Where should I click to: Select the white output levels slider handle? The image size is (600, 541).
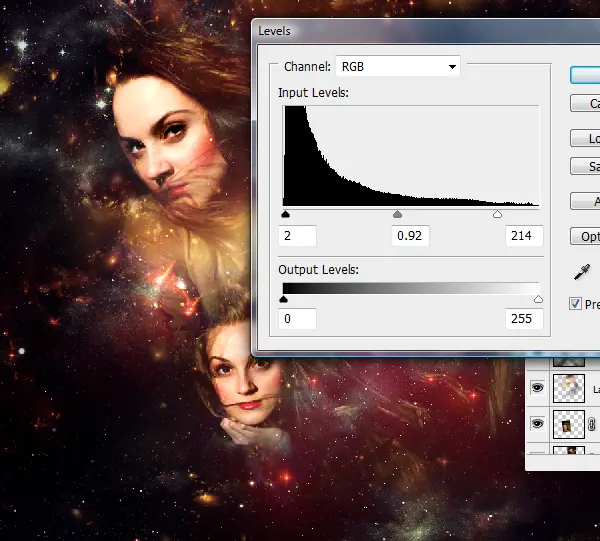(x=538, y=299)
